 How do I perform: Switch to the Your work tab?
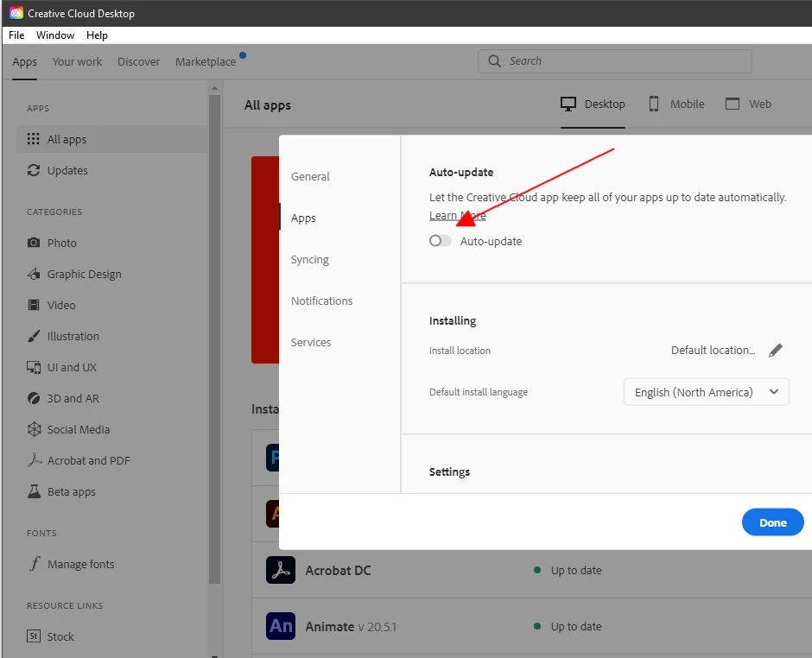click(77, 61)
